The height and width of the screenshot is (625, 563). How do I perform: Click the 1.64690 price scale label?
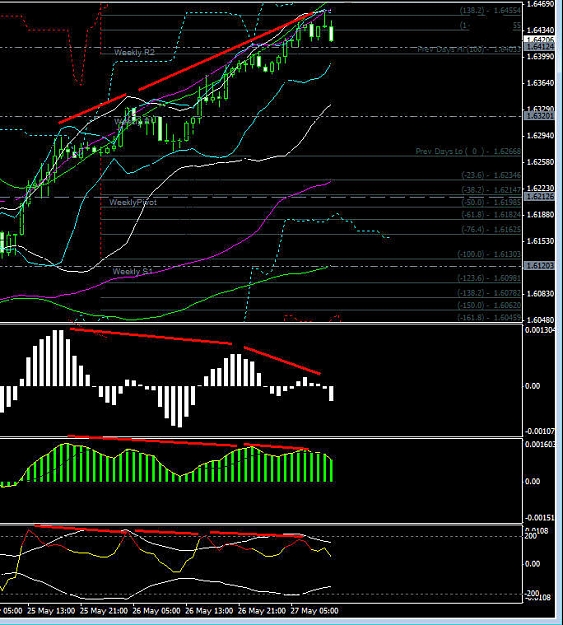(541, 4)
